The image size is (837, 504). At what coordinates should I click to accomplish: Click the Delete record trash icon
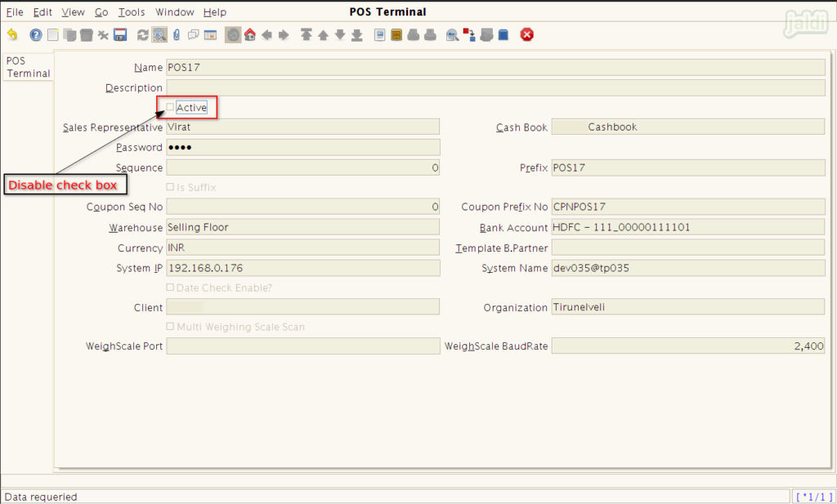(x=87, y=35)
